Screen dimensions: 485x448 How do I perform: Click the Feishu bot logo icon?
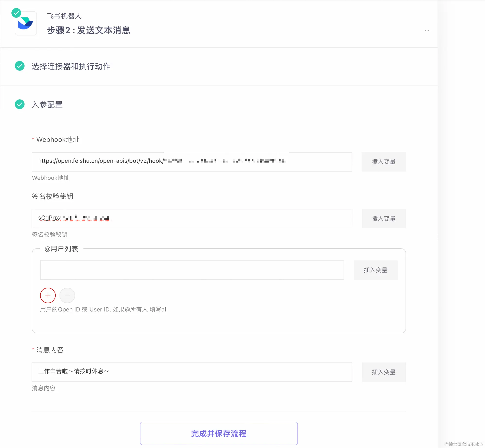26,24
